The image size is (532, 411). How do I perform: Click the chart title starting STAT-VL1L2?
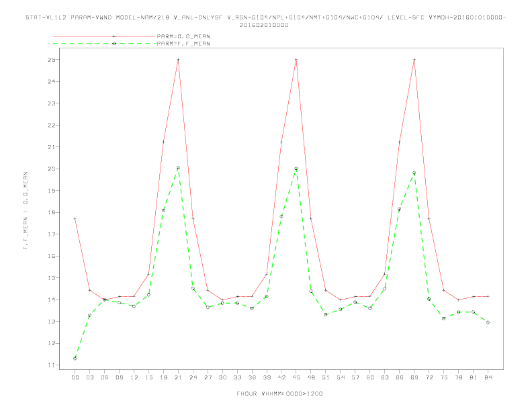(x=266, y=17)
